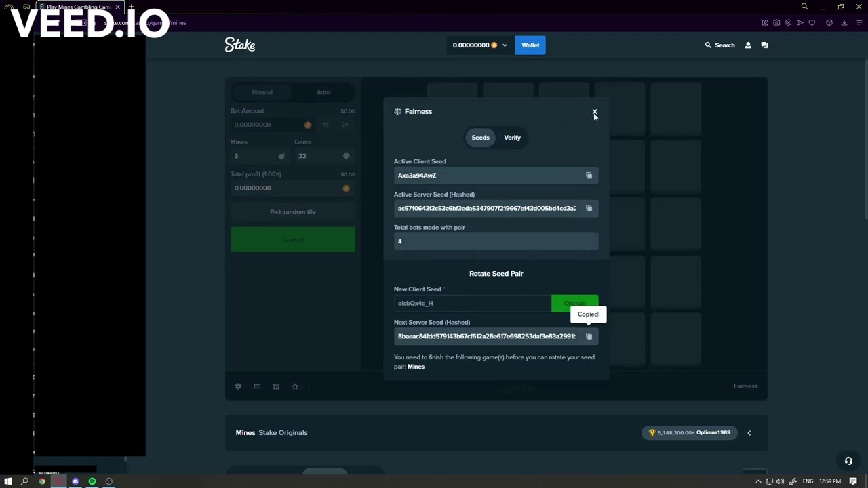Copy the Active Client Seed
The height and width of the screenshot is (488, 868).
coord(589,176)
